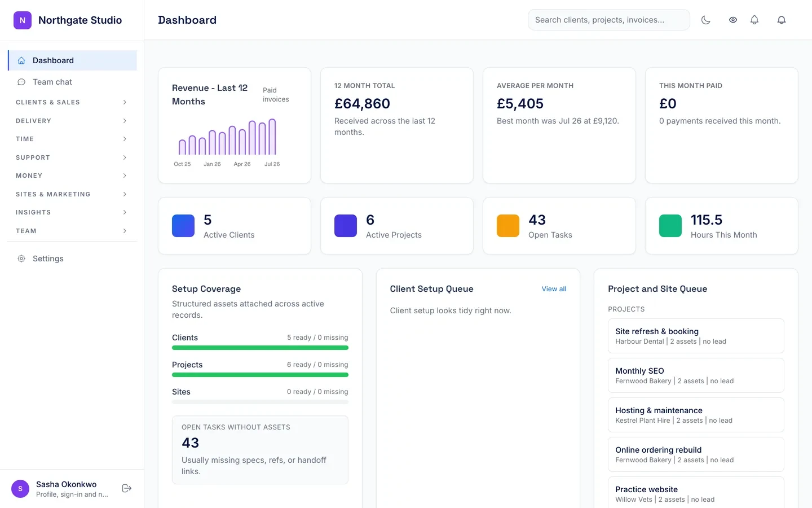Click the sign-out icon beside Sasha Okonkwo

(x=127, y=488)
